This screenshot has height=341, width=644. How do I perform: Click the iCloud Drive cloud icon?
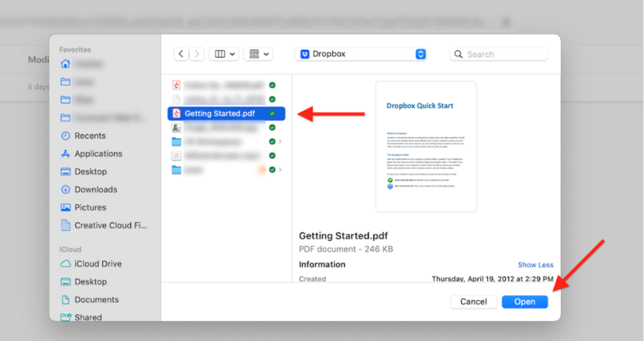65,263
